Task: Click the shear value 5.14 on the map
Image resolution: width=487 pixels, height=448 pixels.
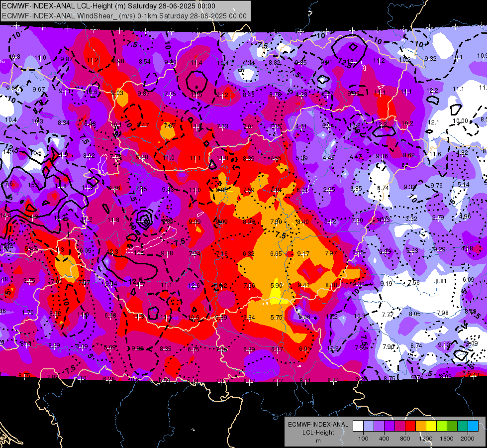Action: tap(464, 184)
